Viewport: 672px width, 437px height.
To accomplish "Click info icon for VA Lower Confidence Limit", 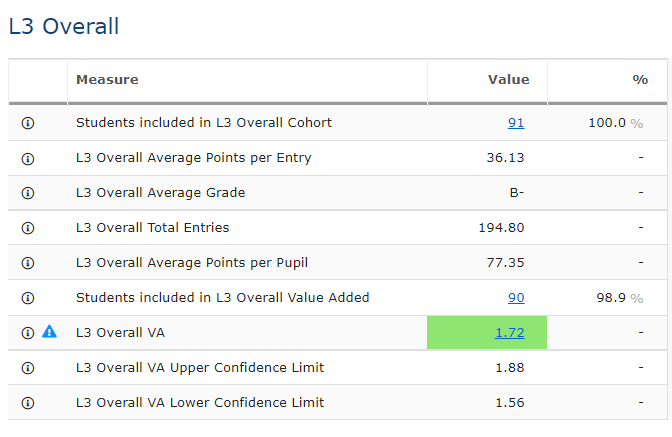I will [28, 403].
